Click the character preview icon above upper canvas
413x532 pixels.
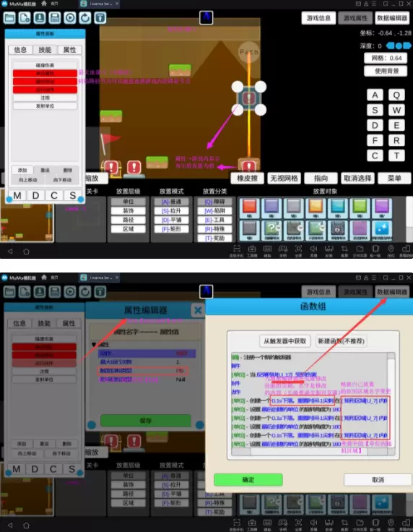206,17
